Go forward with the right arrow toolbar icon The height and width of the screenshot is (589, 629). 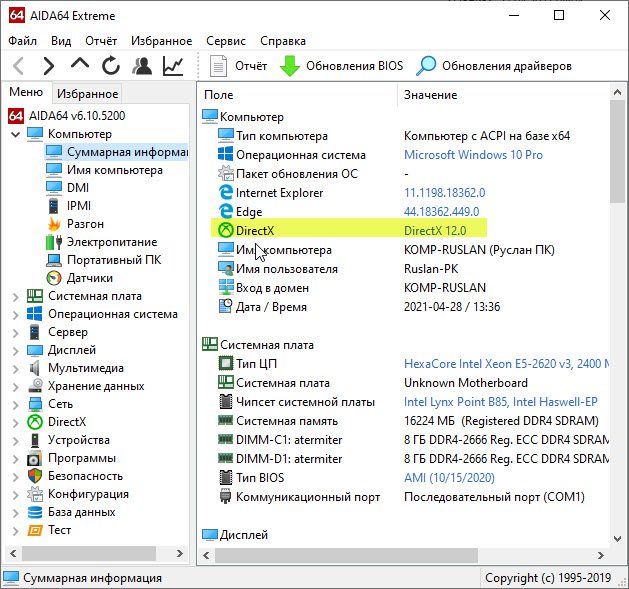tap(49, 66)
